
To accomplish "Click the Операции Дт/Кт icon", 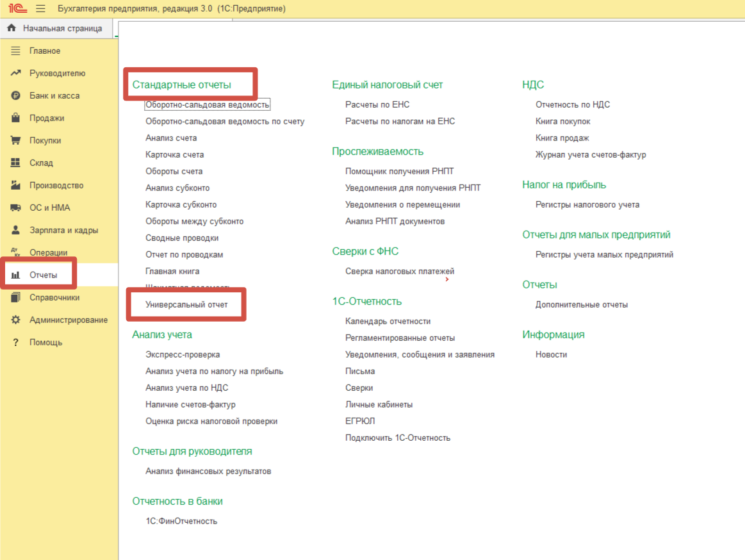I will (15, 252).
